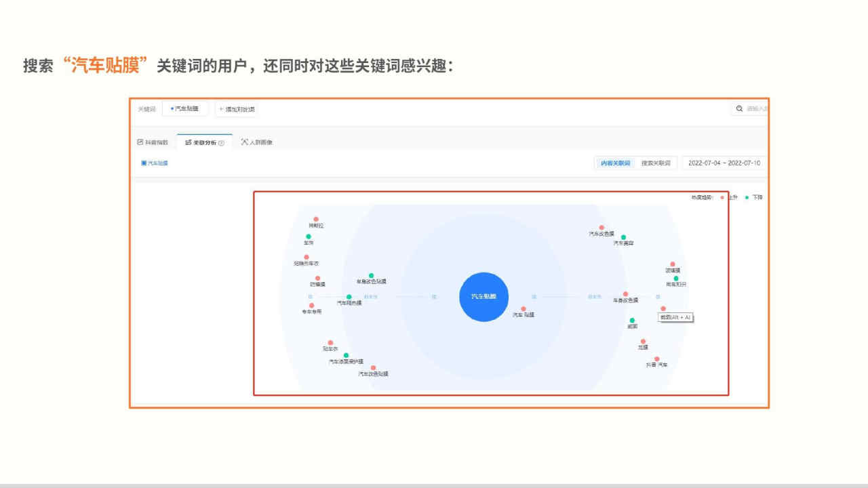Click the help icon beside 关联分析
This screenshot has height=488, width=868.
click(x=222, y=143)
